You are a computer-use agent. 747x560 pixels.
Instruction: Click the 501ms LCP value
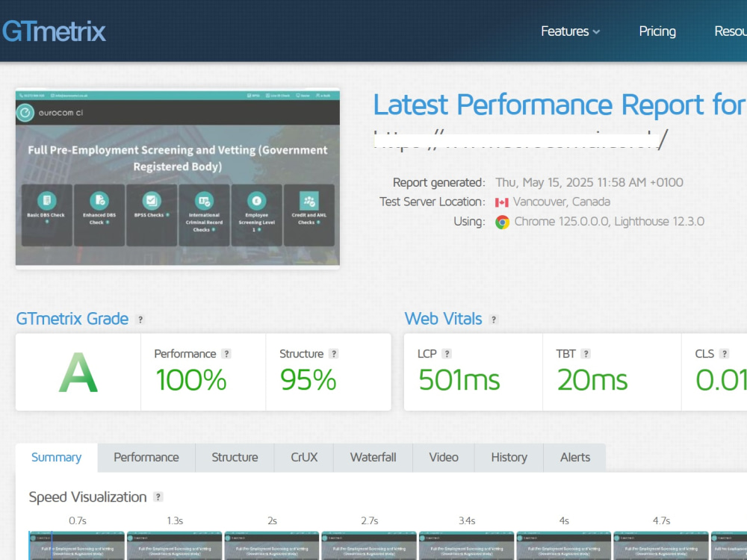pyautogui.click(x=459, y=380)
